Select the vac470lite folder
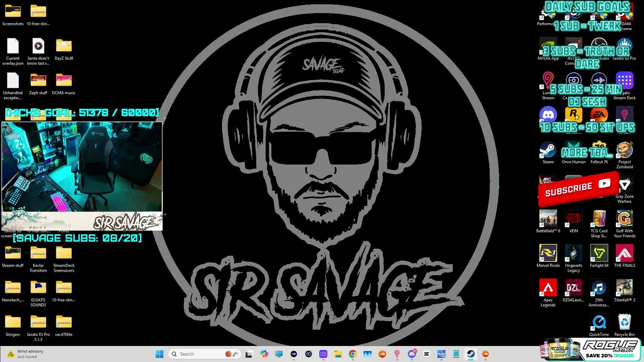 click(x=64, y=326)
